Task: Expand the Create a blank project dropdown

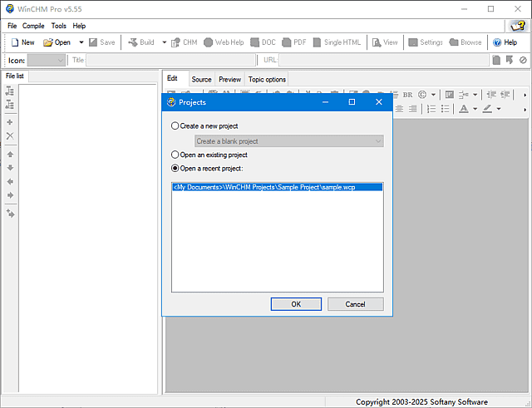Action: [x=378, y=141]
